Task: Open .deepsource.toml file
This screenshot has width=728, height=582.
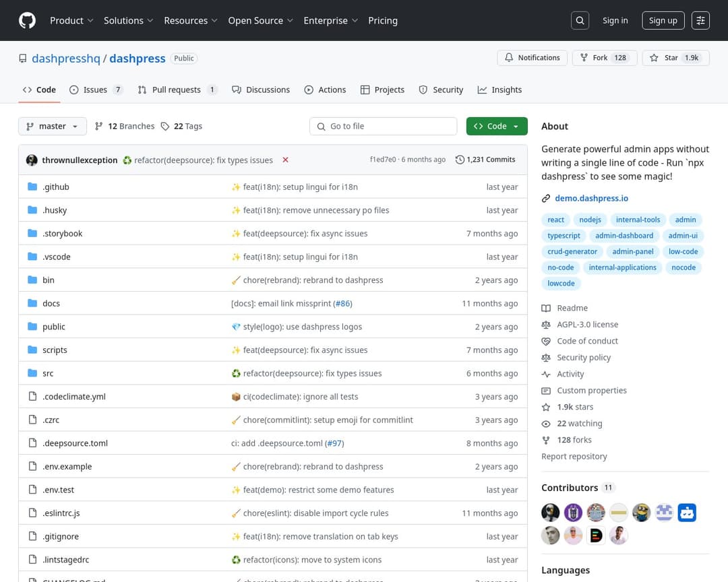Action: coord(75,443)
